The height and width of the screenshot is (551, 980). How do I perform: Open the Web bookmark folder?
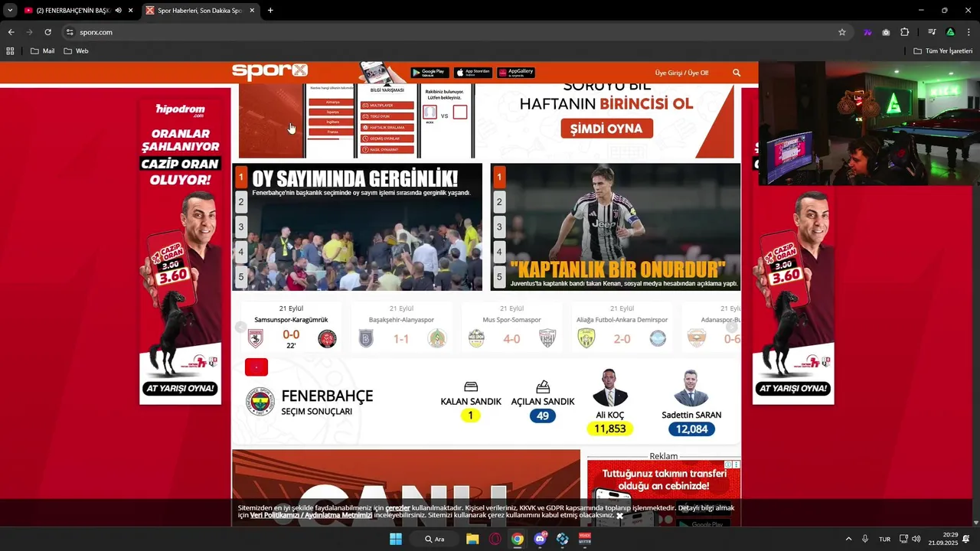(76, 51)
